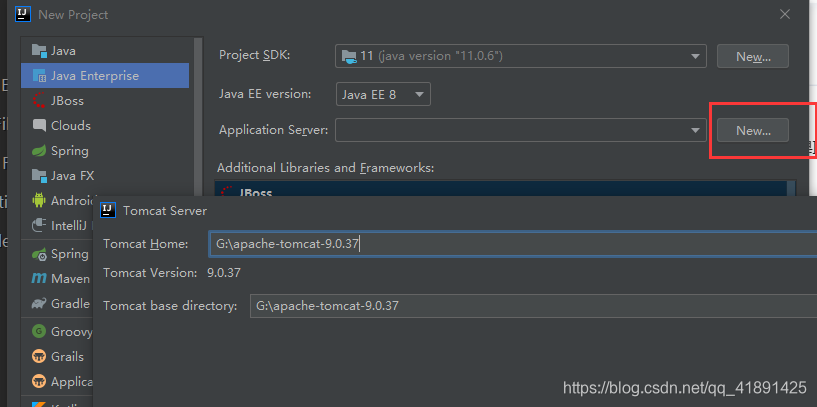Choose Java Enterprise in the sidebar
Image resolution: width=817 pixels, height=407 pixels.
point(94,75)
